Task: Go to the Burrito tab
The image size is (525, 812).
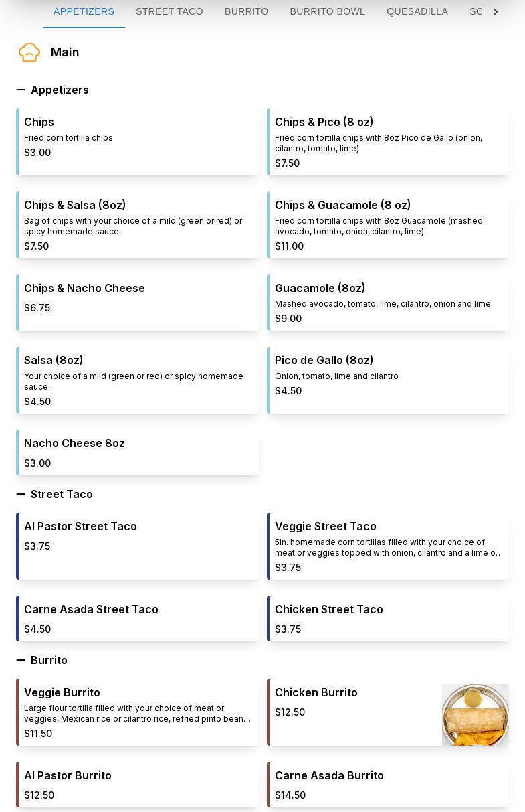Action: [246, 11]
